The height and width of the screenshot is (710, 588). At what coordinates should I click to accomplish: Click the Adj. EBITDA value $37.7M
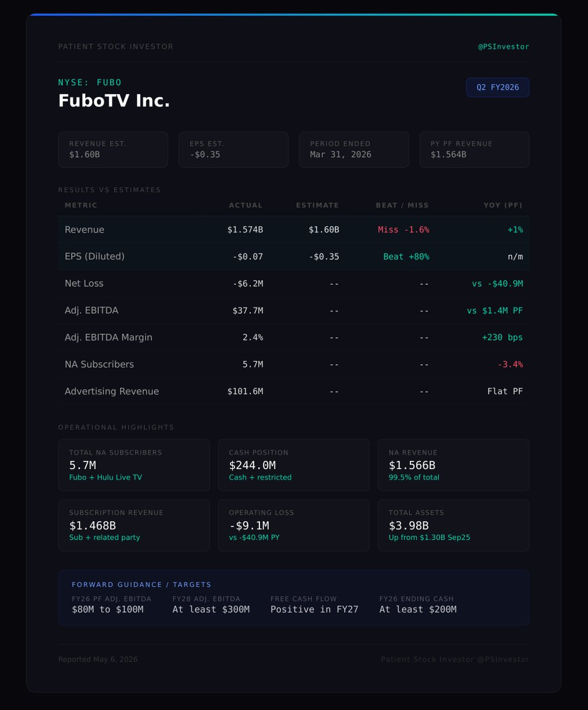point(248,311)
